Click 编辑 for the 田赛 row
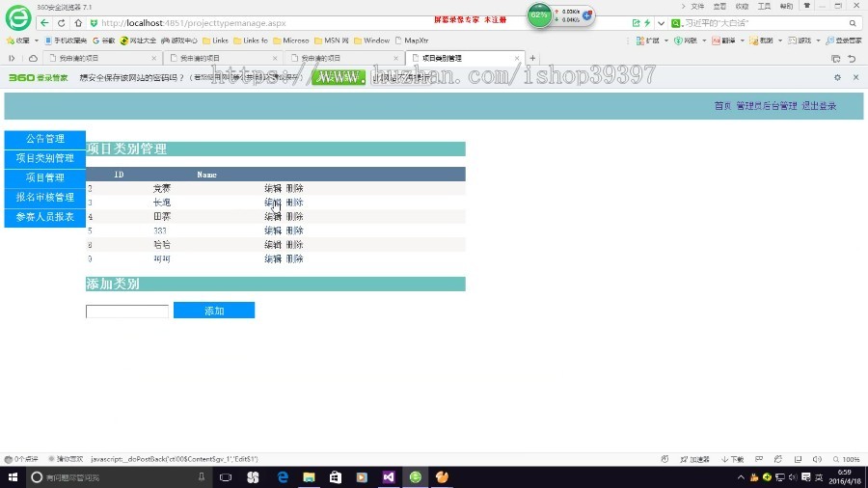 tap(273, 216)
